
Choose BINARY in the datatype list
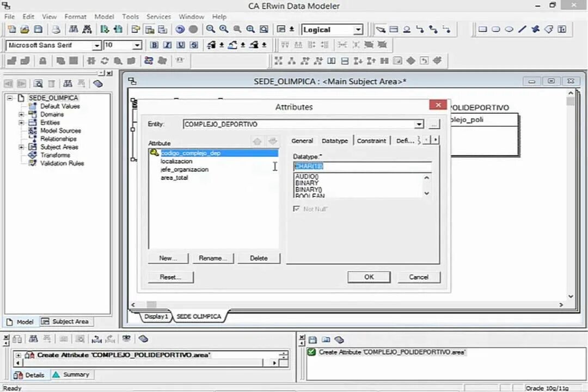coord(307,183)
